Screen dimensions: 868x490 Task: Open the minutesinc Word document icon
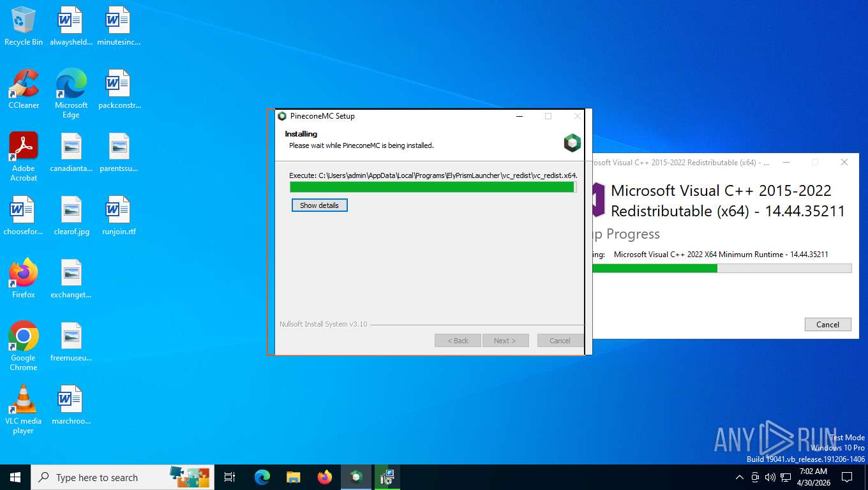pos(119,26)
